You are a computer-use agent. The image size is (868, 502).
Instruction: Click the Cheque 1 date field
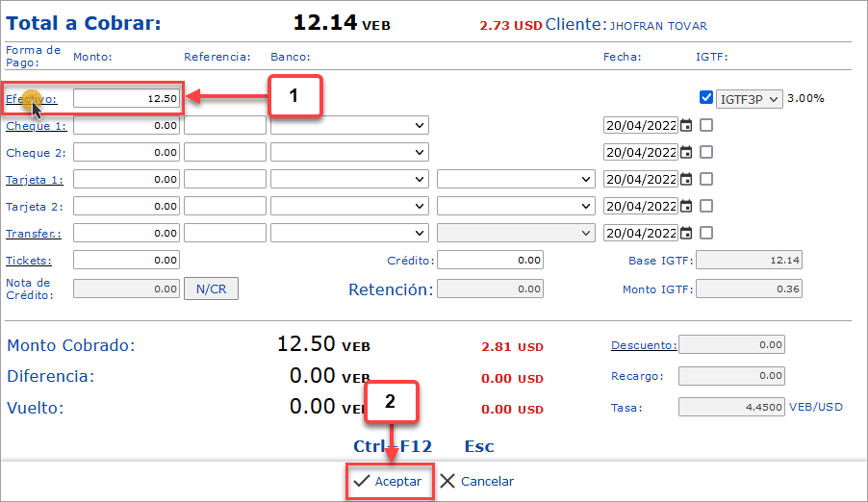[x=641, y=126]
